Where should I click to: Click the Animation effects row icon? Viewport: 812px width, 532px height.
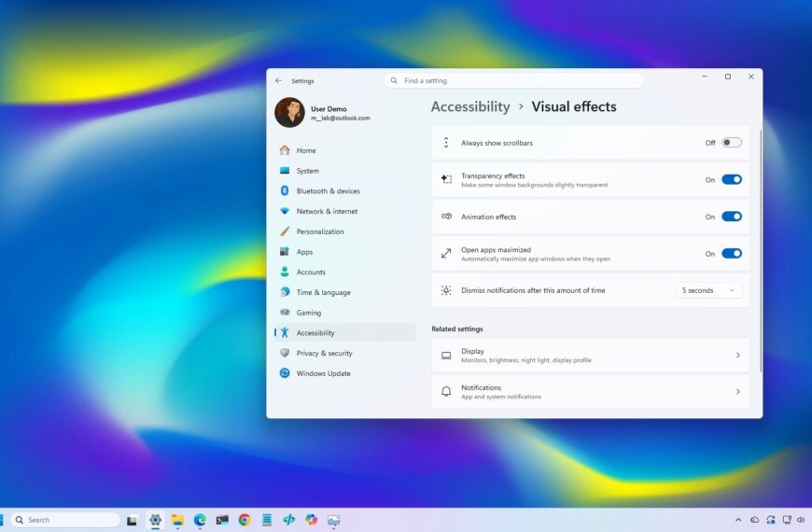click(x=446, y=217)
